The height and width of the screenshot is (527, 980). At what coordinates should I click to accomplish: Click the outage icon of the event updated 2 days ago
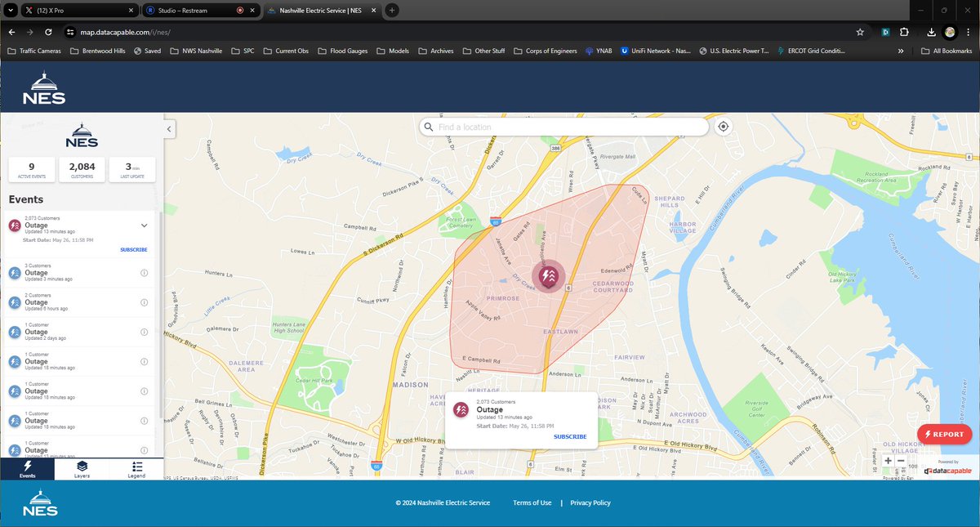tap(15, 332)
